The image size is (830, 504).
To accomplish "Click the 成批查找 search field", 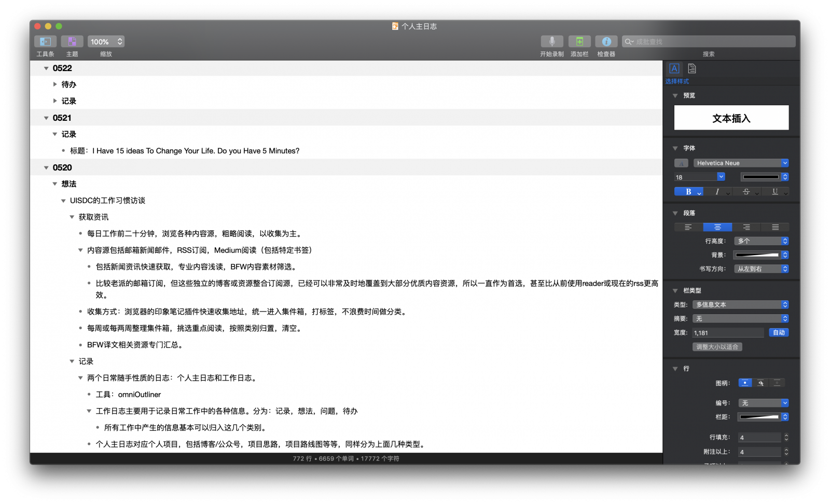I will coord(709,41).
